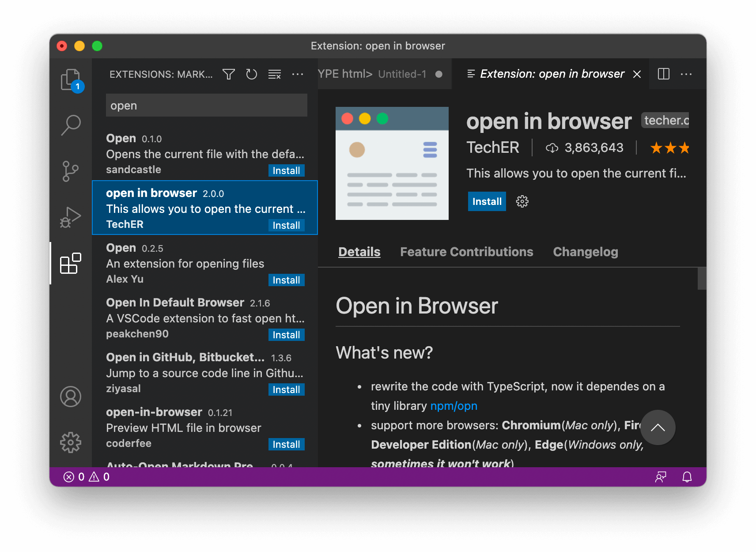Install Open in GitHub, Bitbucket extension

coord(287,389)
